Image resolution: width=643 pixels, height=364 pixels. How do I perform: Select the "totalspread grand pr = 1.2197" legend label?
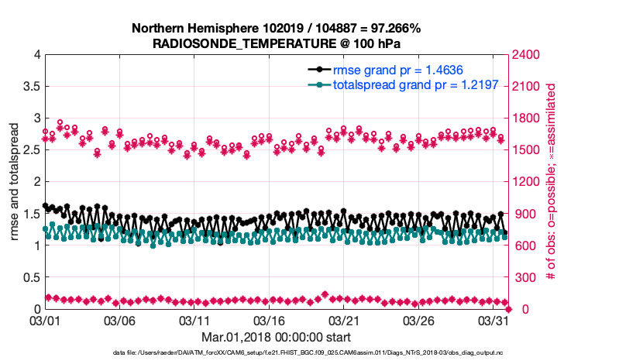click(x=416, y=85)
